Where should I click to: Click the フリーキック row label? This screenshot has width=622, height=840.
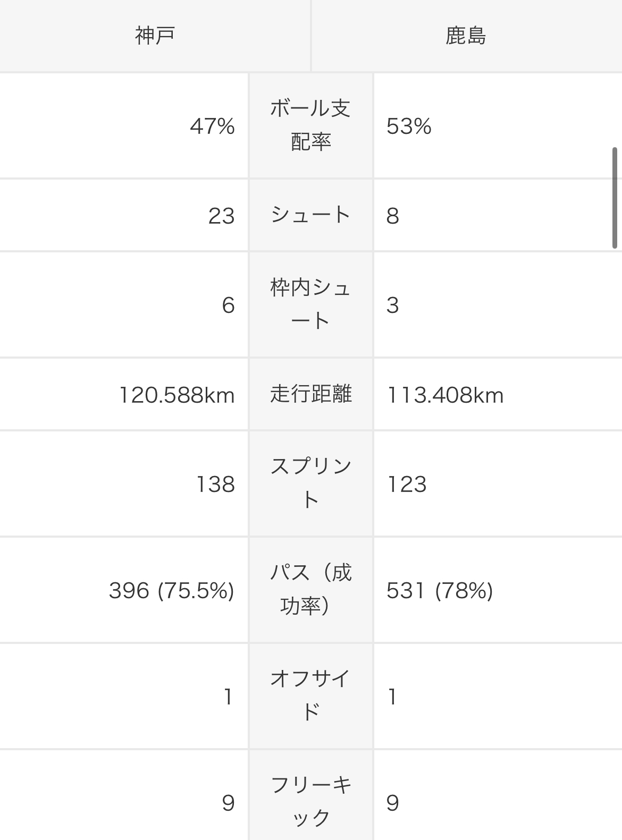310,802
